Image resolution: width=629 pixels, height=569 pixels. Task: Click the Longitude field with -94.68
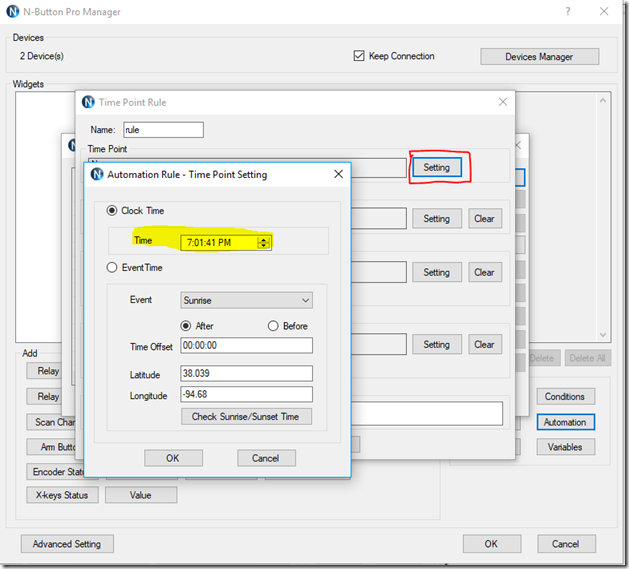246,394
